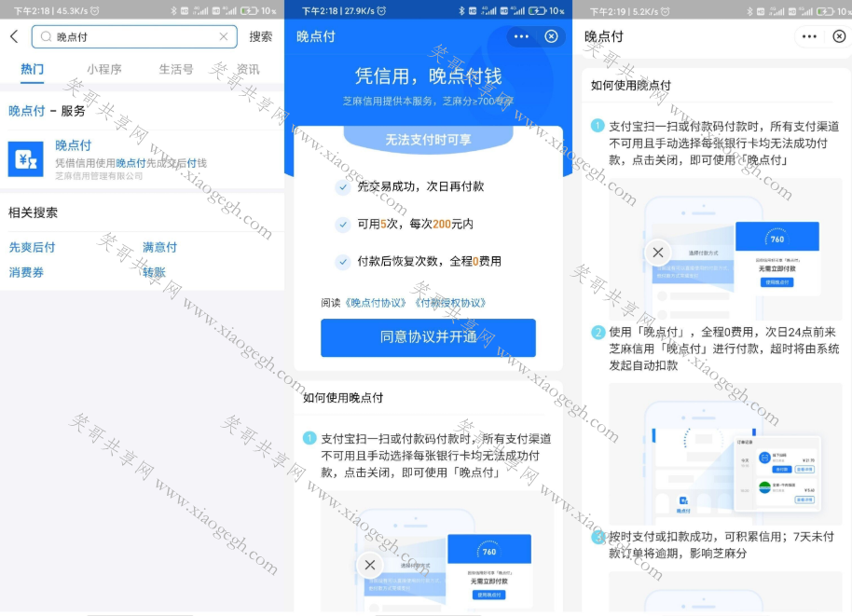Screen dimensions: 852x616
Task: Open more options in right 晚点付 header
Action: (809, 36)
